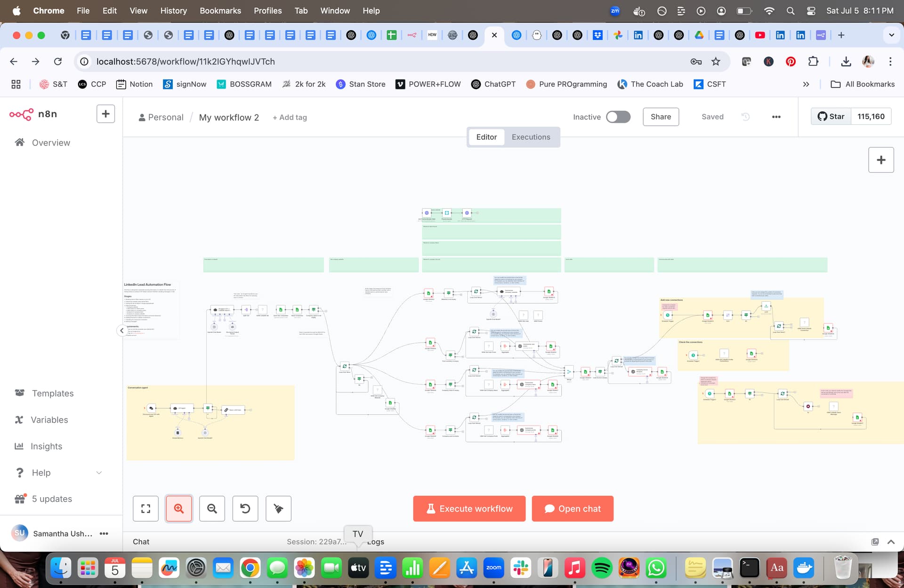904x588 pixels.
Task: Show more bookmarks chevron
Action: [x=806, y=84]
